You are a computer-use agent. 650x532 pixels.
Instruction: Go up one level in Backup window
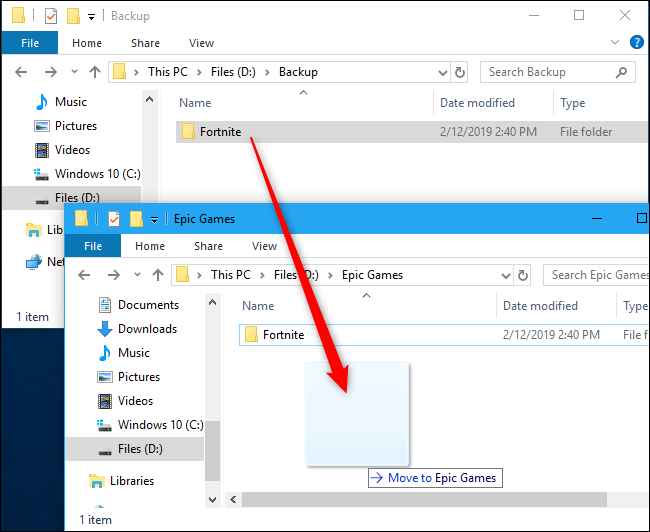95,72
